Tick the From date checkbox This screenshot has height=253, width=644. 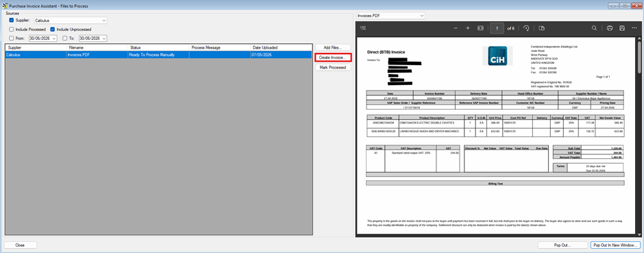pyautogui.click(x=12, y=38)
